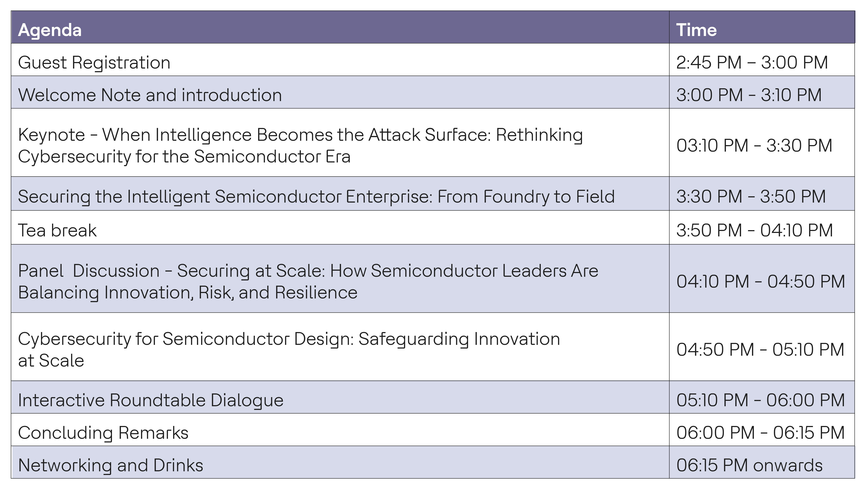Click the Time column header

tap(696, 30)
